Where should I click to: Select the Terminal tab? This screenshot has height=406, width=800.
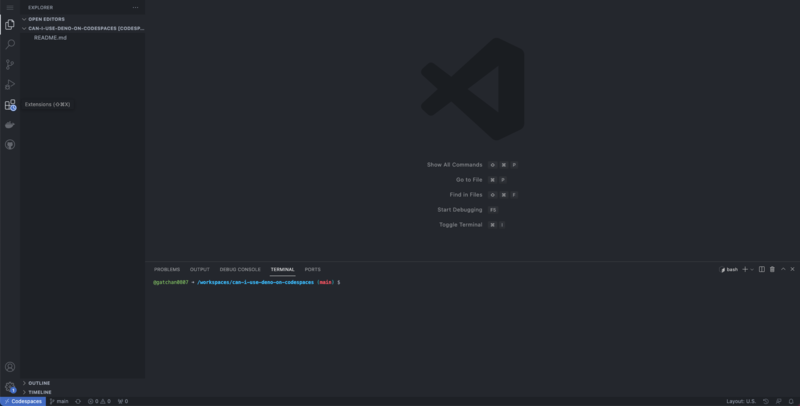(x=282, y=269)
